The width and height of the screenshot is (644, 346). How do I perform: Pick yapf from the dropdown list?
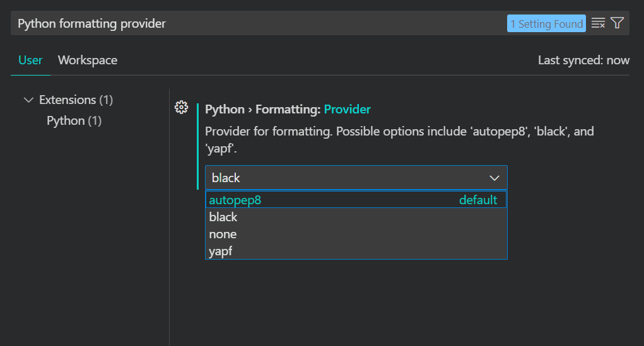click(x=221, y=251)
